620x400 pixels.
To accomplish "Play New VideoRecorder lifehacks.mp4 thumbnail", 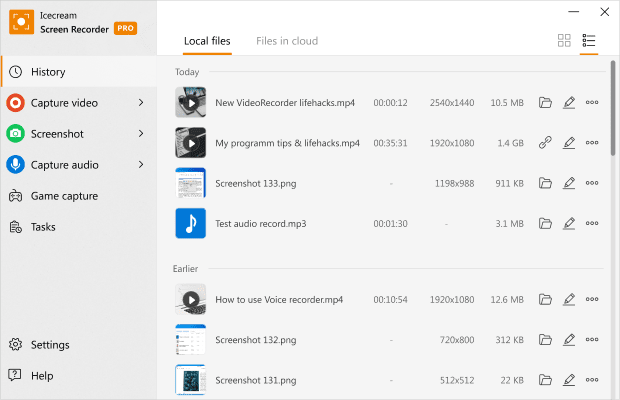I will [x=190, y=102].
